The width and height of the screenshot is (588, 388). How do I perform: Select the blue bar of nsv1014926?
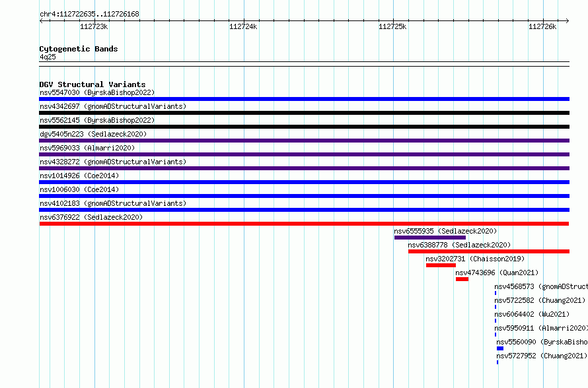tap(304, 182)
